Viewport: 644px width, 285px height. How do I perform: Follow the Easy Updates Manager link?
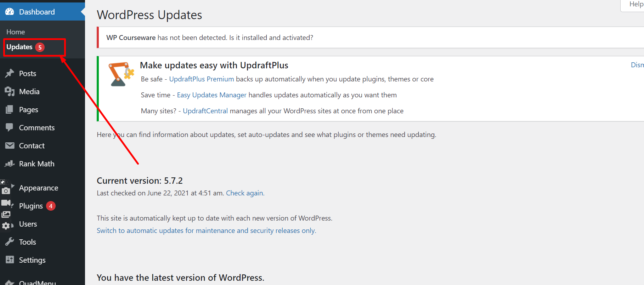[211, 95]
